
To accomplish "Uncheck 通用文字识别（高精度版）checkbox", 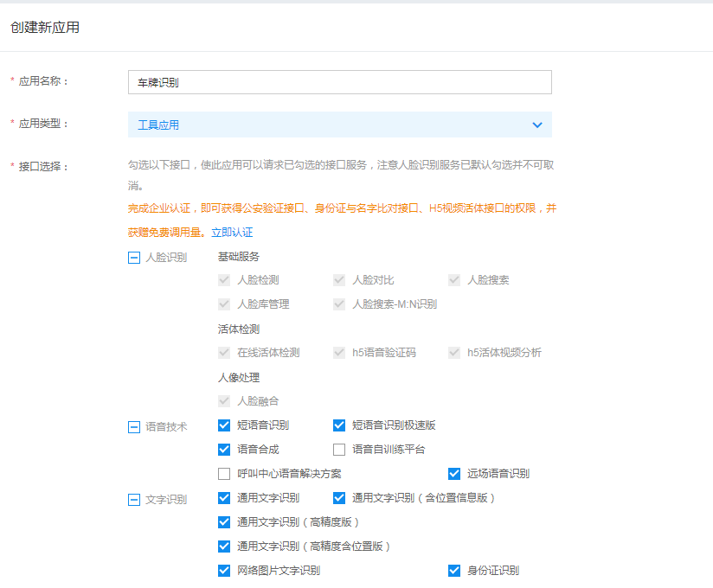I will click(224, 522).
